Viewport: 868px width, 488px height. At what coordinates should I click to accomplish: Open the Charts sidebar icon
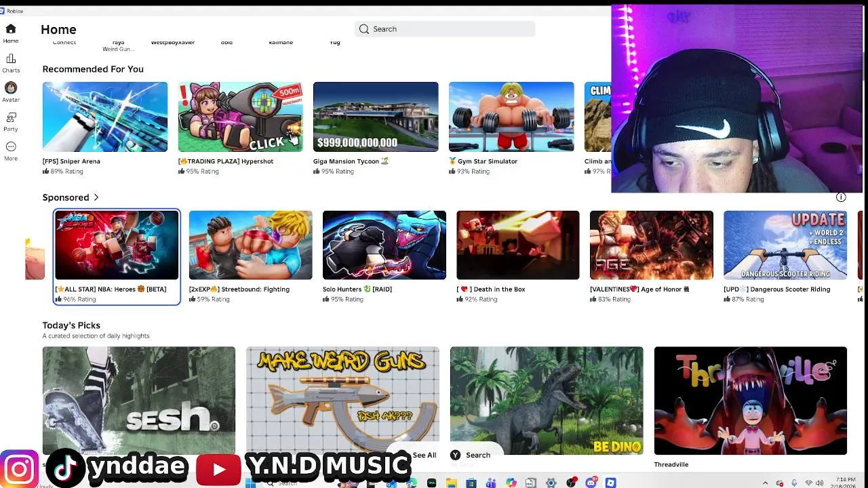tap(11, 64)
